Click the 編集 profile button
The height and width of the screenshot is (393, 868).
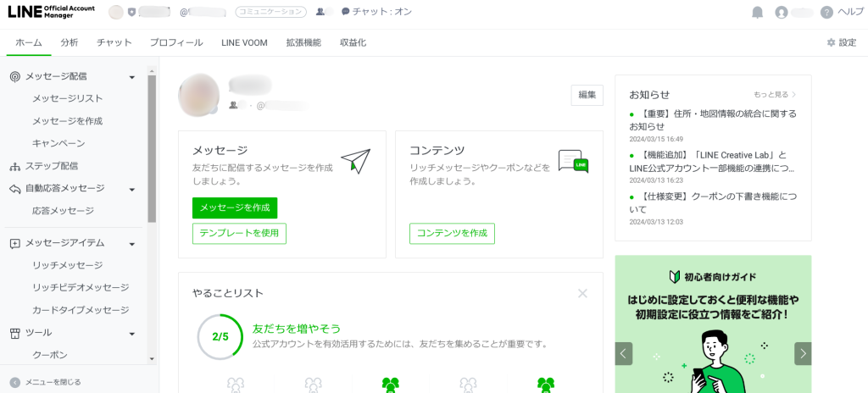click(x=587, y=95)
